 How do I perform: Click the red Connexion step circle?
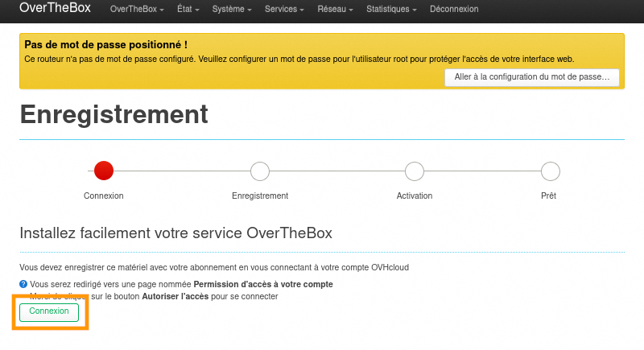104,171
